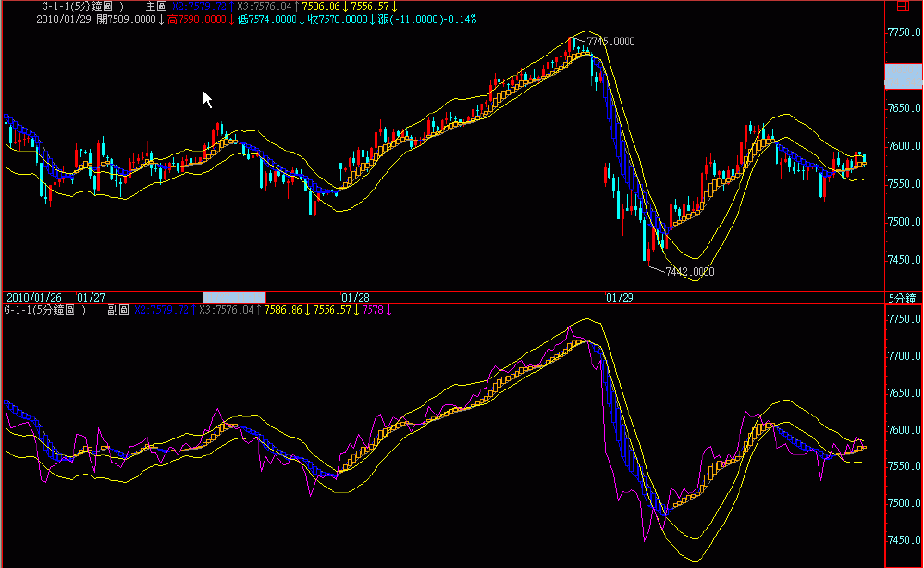Click the 2010/01/26 date on time axis
Viewport: 924px width, 568px height.
point(33,298)
